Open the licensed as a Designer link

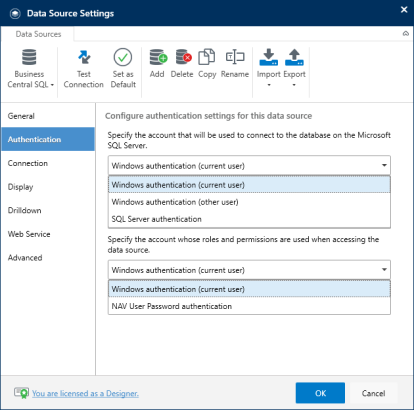click(x=85, y=393)
